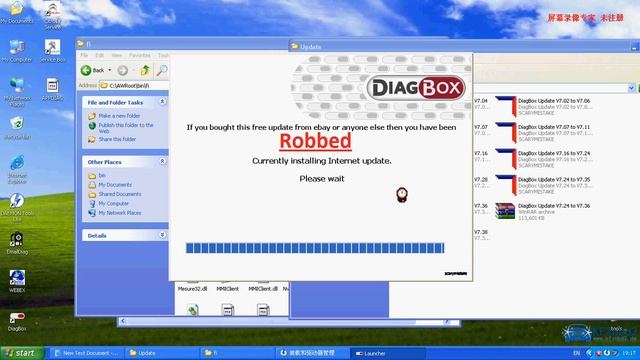Open the Recycle Bin desktop icon
The height and width of the screenshot is (360, 640).
click(x=17, y=127)
